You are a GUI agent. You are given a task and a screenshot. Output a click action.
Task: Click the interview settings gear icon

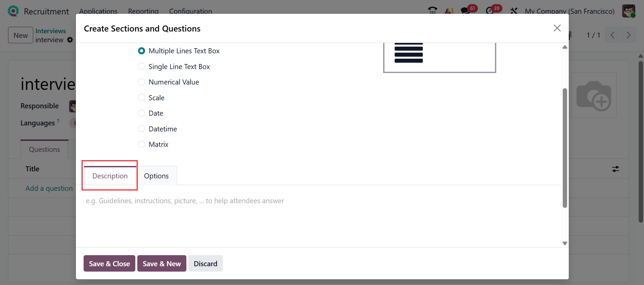point(70,40)
